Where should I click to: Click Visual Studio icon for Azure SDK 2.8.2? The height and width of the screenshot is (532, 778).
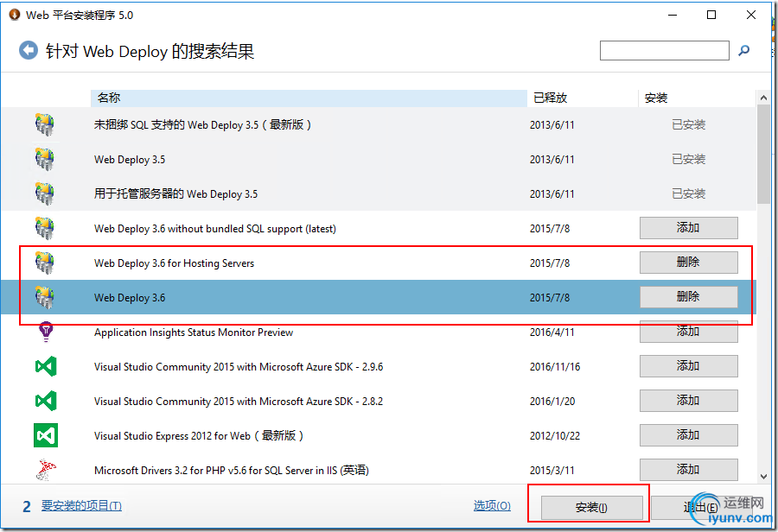click(46, 401)
